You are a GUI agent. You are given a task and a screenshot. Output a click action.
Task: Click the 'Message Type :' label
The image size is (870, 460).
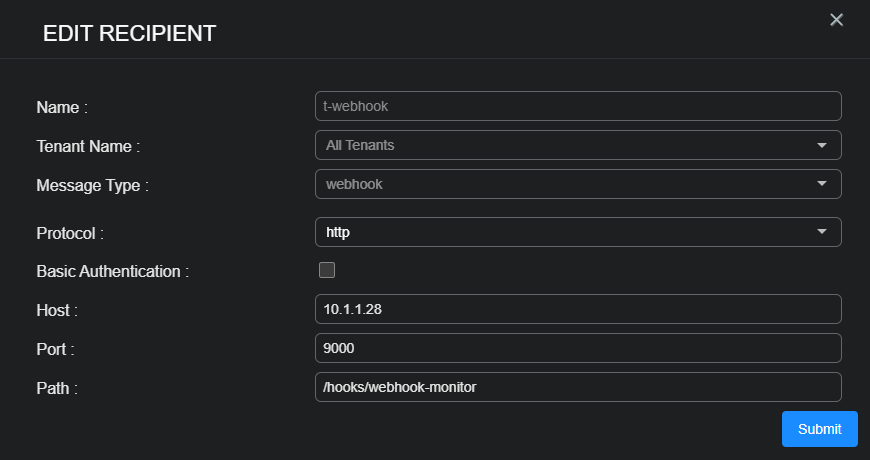click(92, 185)
